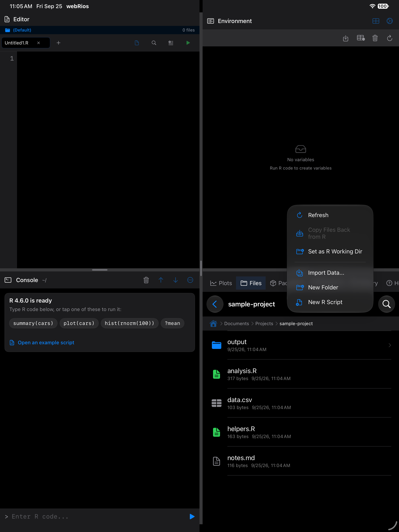Select New Folder menu item
This screenshot has height=532, width=399.
point(330,287)
